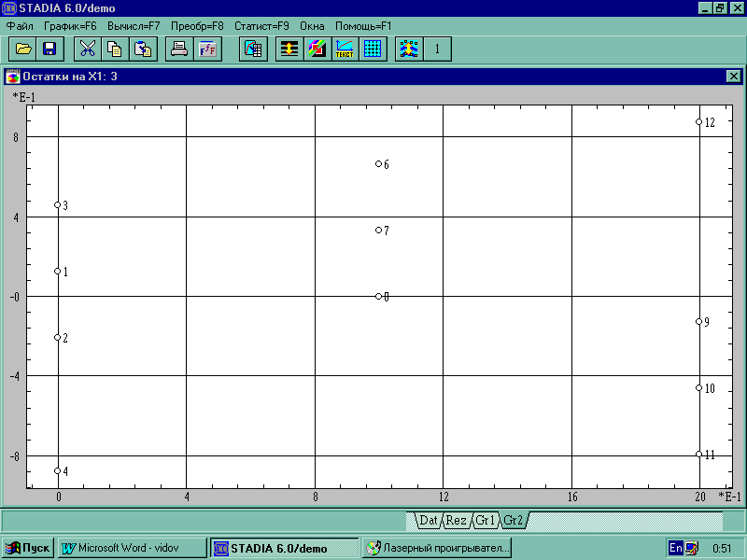Open the Окна menu

(312, 26)
